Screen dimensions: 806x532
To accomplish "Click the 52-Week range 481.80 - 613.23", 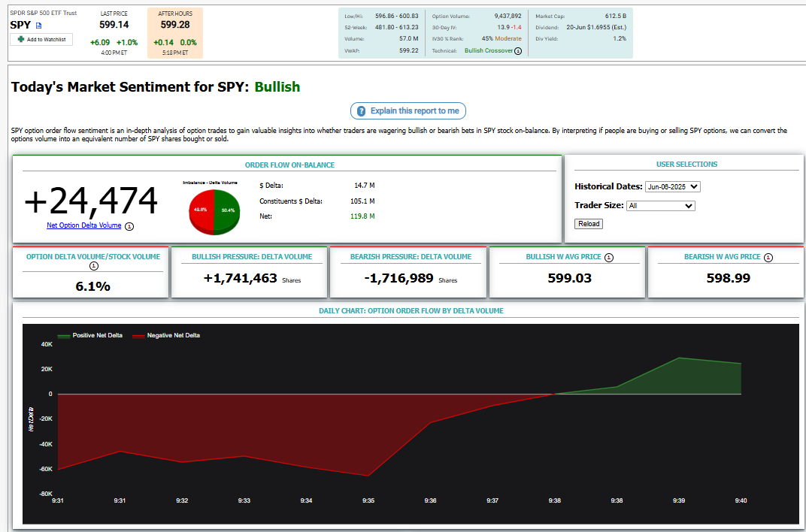I will (x=397, y=27).
